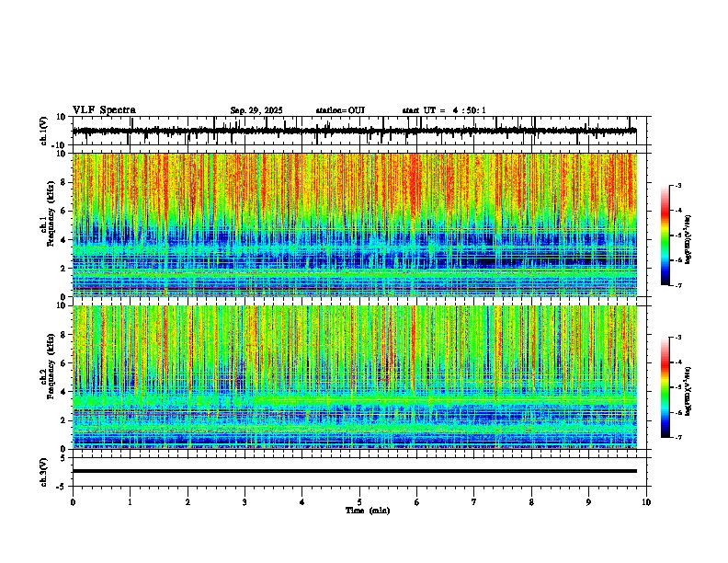
Task: Click the "-5" tick on ch.3(V) axis
Action: pyautogui.click(x=63, y=487)
